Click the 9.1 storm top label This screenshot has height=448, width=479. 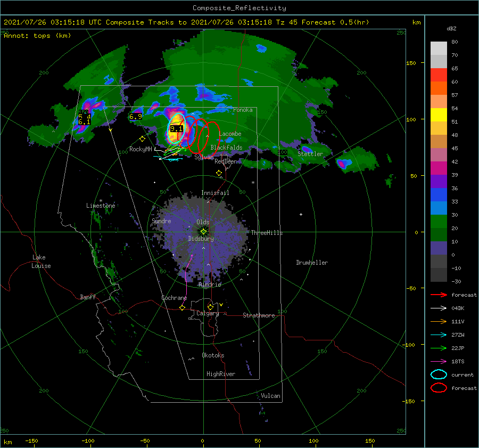(176, 129)
